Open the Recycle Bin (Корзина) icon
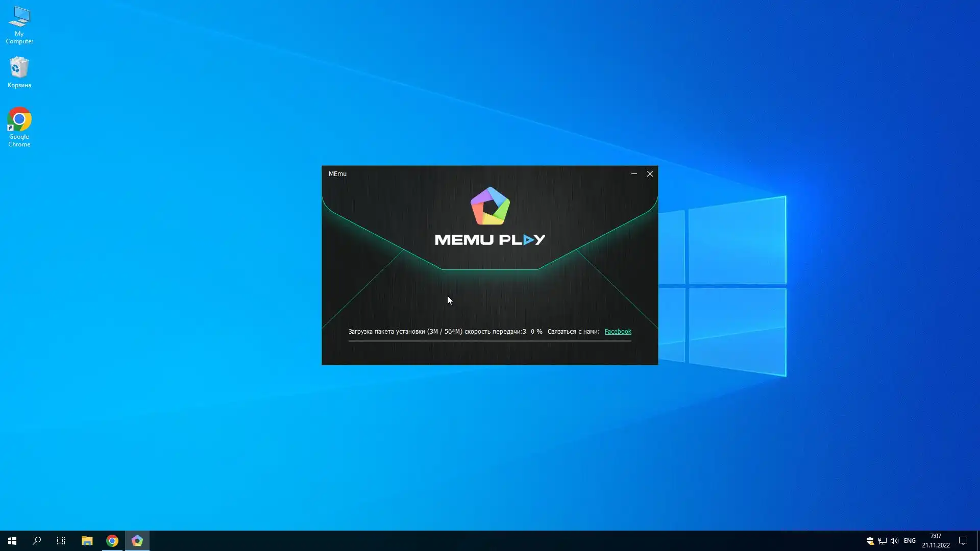Image resolution: width=980 pixels, height=551 pixels. click(19, 71)
